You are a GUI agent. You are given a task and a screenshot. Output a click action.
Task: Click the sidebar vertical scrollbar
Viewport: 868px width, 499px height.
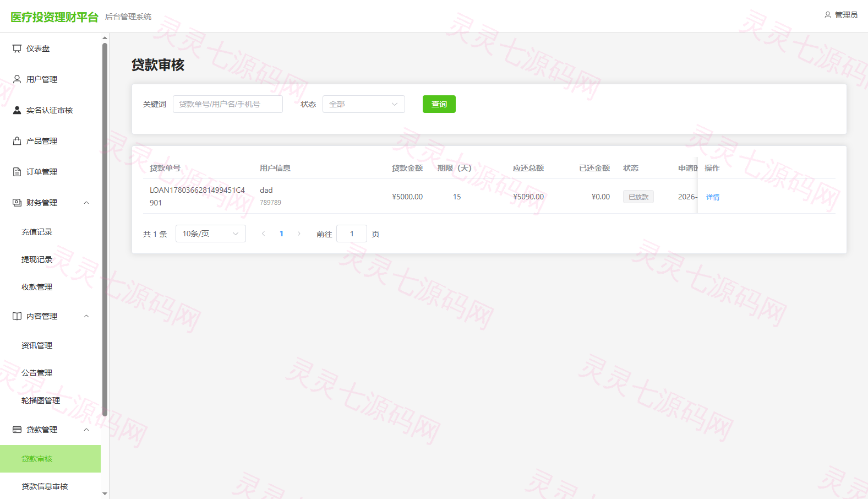click(x=105, y=229)
